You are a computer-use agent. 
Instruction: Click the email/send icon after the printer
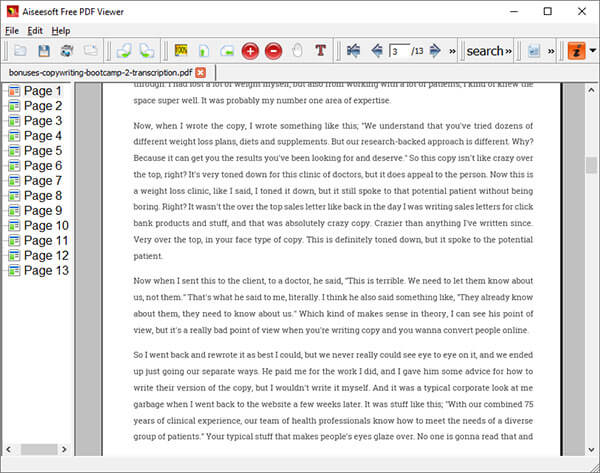(x=91, y=51)
